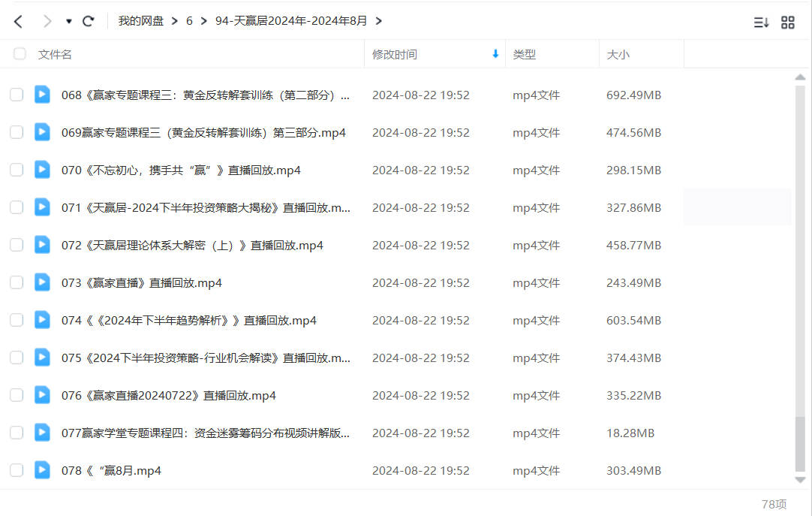Sort by 大小 column header
This screenshot has width=812, height=516.
coord(618,54)
